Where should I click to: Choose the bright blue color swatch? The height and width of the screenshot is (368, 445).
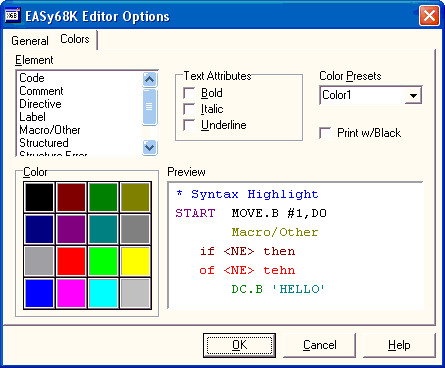[x=39, y=293]
